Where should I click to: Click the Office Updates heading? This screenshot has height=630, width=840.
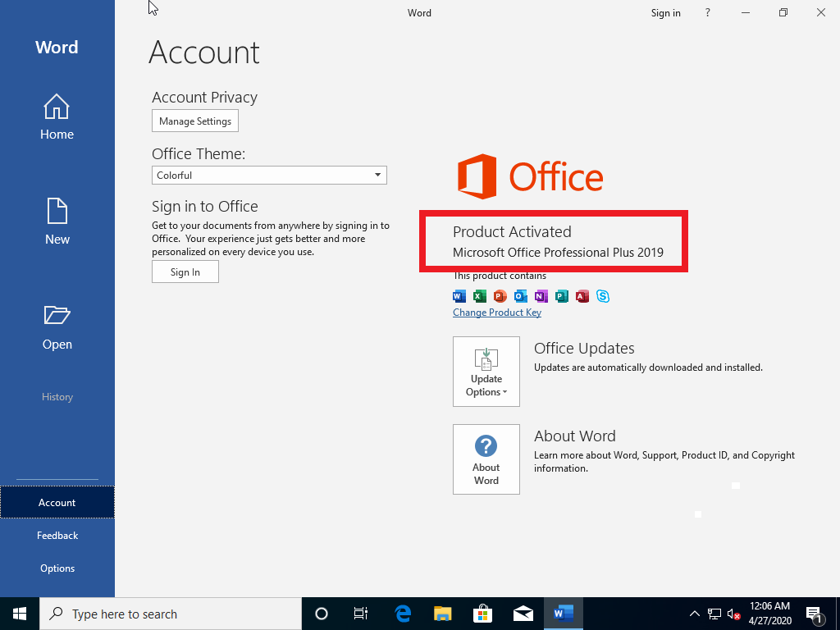pos(584,348)
